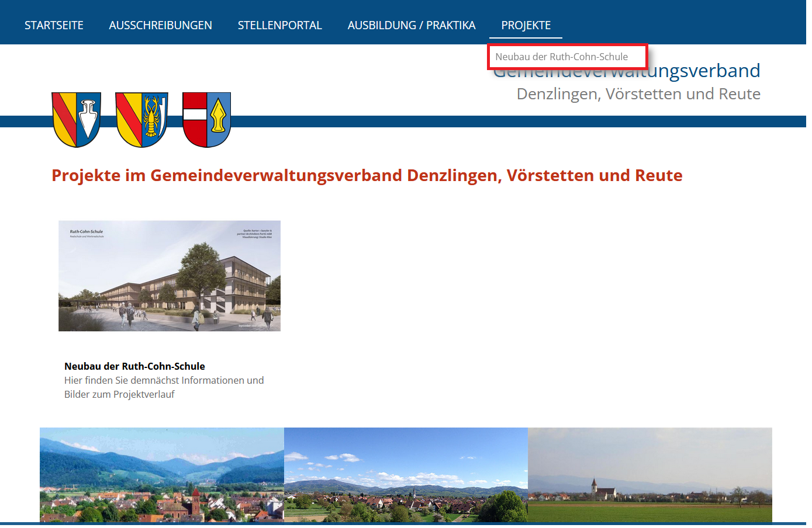Click the bold Neubau der Ruth-Cohn-Schule project title
812x528 pixels.
[x=134, y=366]
